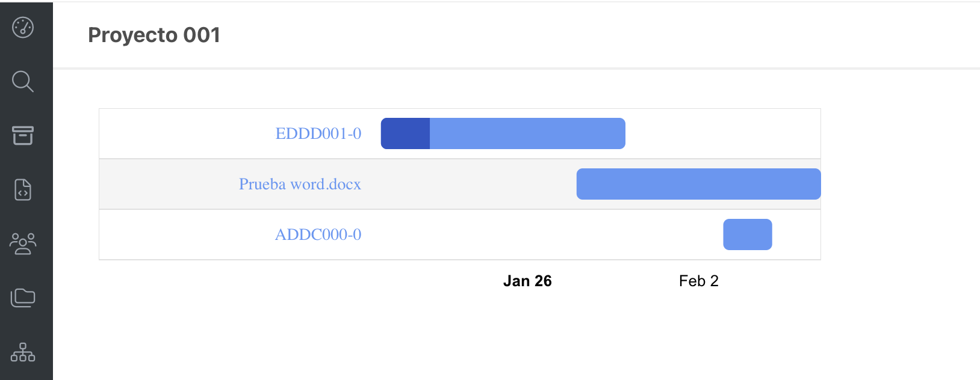The image size is (980, 380).
Task: Open the hierarchy org-chart view icon
Action: [x=23, y=352]
